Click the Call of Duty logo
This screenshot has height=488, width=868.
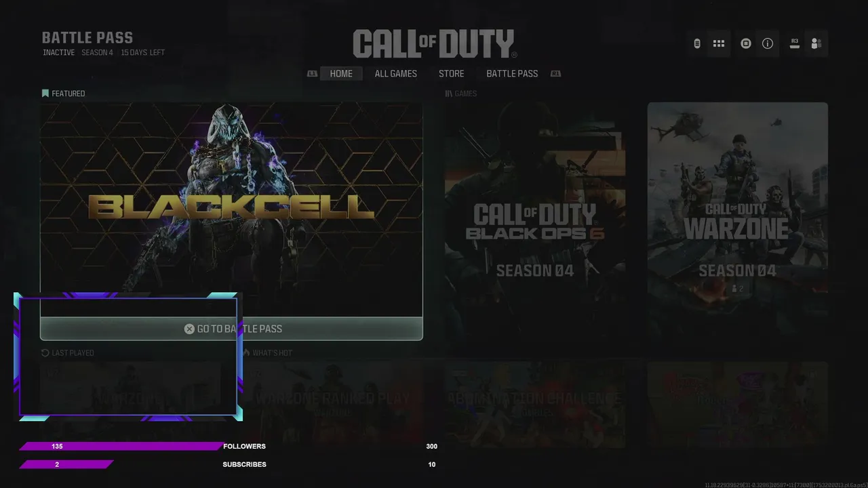[x=435, y=44]
